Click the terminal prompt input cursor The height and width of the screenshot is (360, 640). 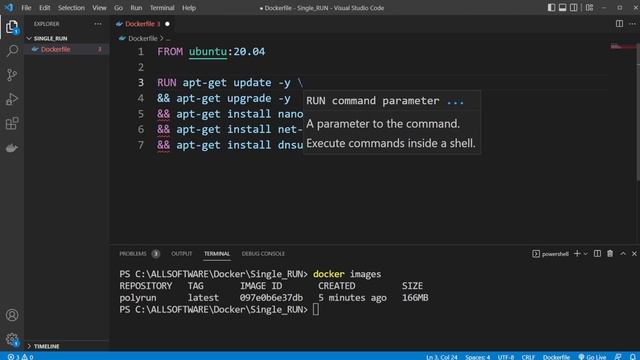[316, 310]
